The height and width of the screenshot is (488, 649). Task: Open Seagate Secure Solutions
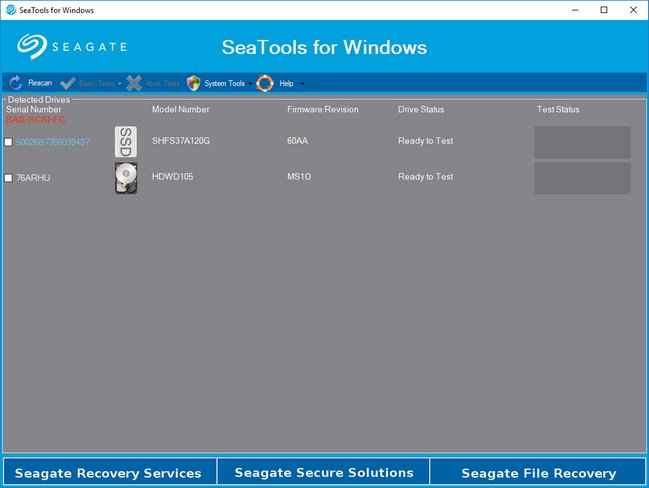[323, 472]
